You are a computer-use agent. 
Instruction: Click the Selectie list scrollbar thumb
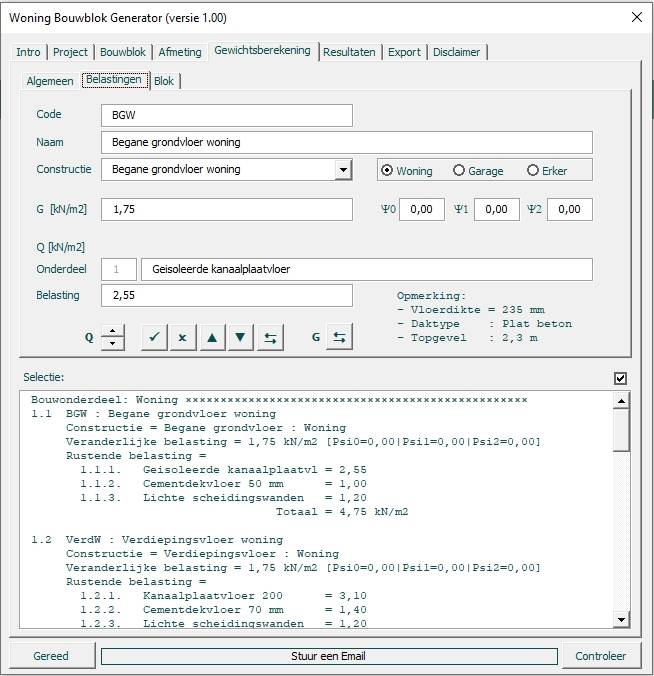(621, 430)
